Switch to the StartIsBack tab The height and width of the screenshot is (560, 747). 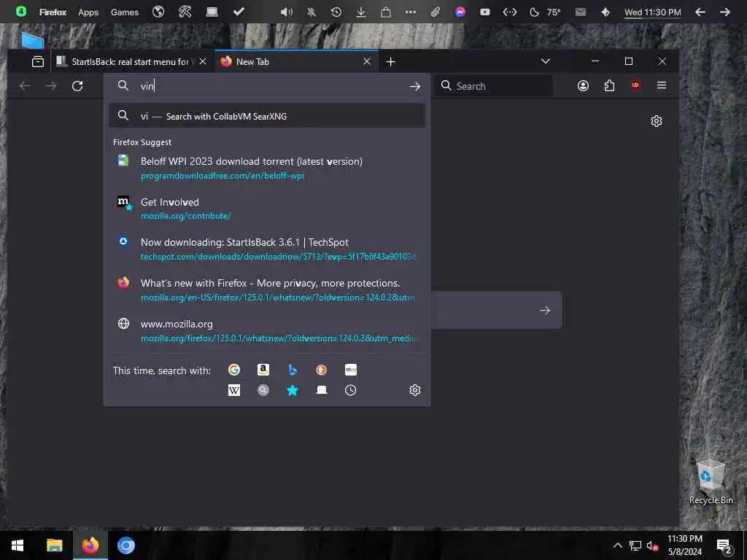point(131,61)
